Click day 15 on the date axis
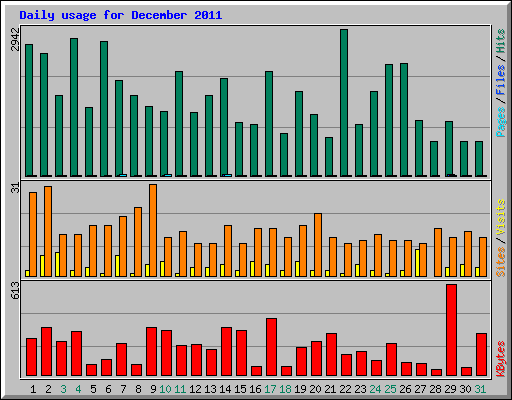Viewport: 512px width, 400px height. point(240,389)
